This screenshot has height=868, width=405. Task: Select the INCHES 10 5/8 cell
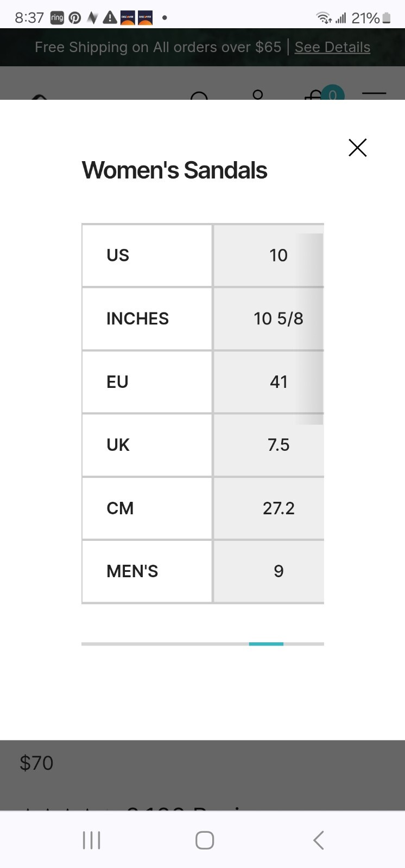coord(269,318)
